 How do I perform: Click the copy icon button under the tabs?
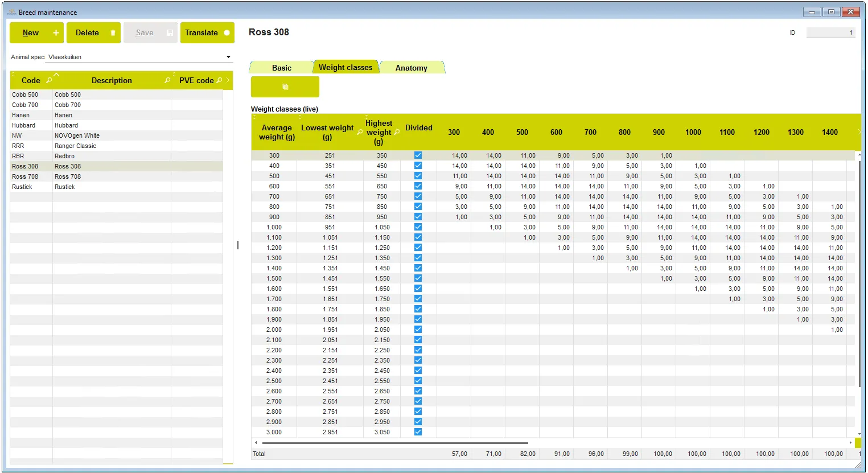(x=285, y=87)
